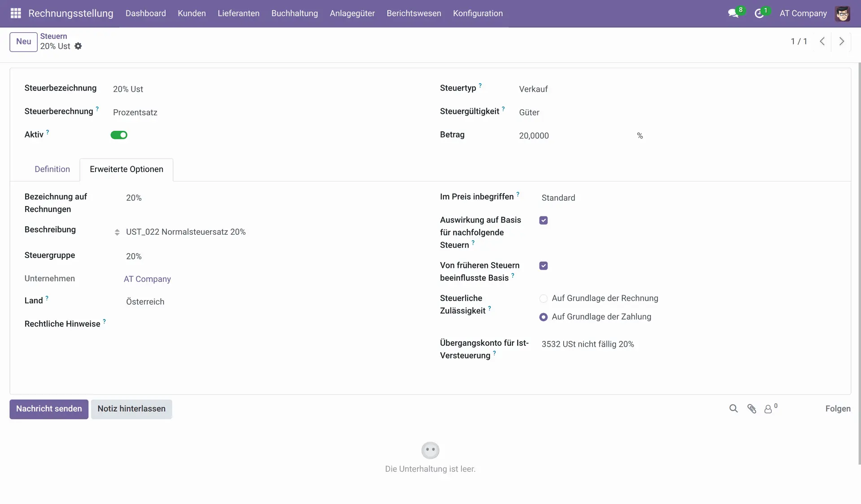The width and height of the screenshot is (861, 504).
Task: Click the Notiz hinterlassen button
Action: coord(131,409)
